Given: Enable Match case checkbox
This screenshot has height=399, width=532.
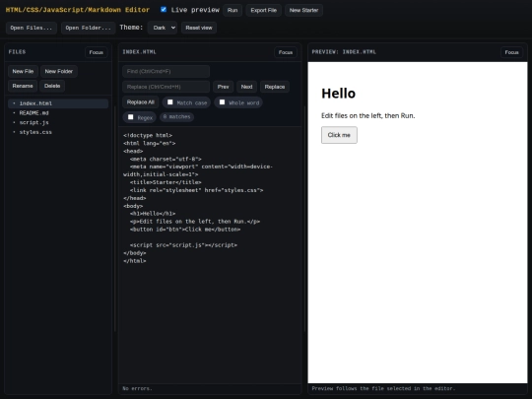Looking at the screenshot, I should [170, 102].
